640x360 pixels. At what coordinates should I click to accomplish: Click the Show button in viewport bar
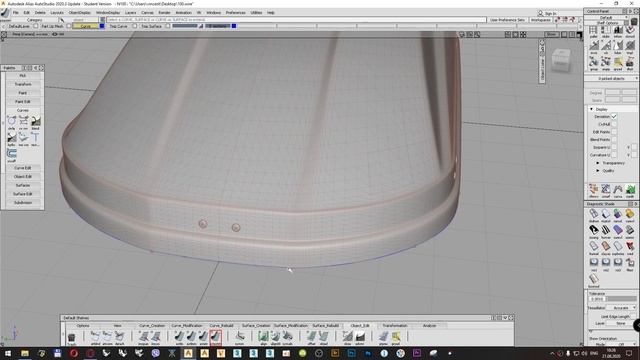(552, 34)
